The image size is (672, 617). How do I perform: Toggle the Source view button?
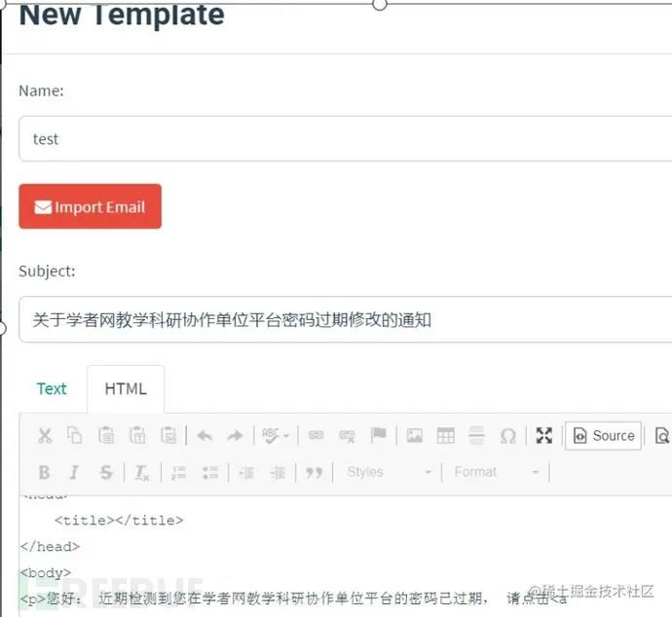pyautogui.click(x=604, y=436)
